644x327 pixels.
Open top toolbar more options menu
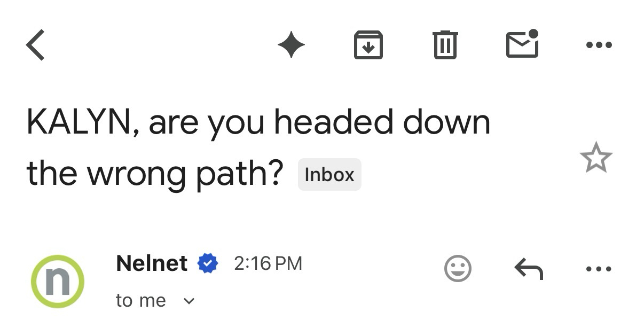599,45
